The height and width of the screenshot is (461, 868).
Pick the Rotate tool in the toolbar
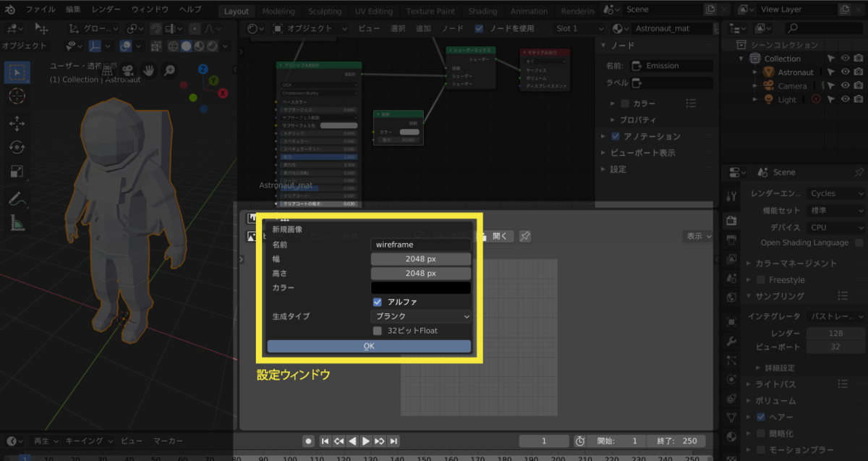coord(17,148)
